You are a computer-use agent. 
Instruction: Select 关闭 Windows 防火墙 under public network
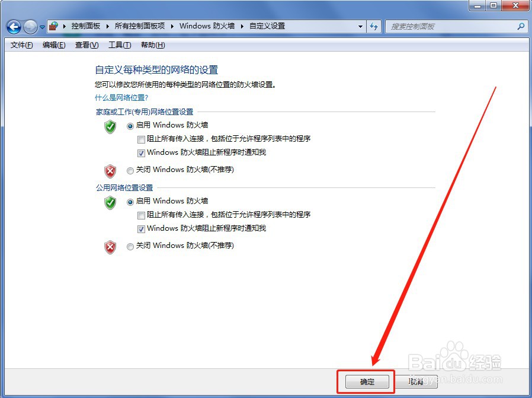click(130, 247)
